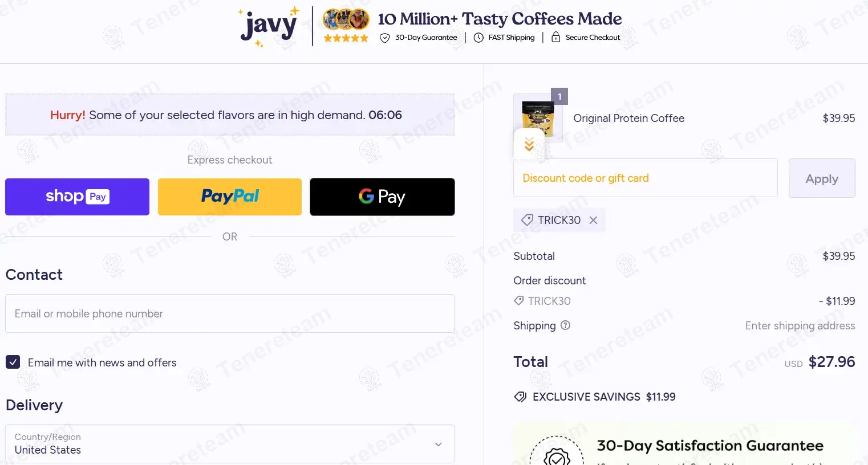The image size is (868, 465).
Task: Choose Google Pay express checkout
Action: click(382, 197)
